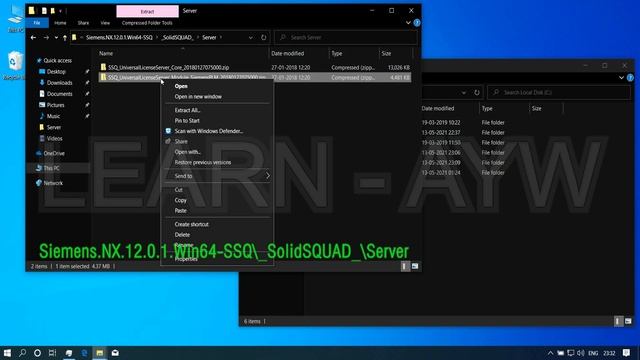The height and width of the screenshot is (360, 640).
Task: Refresh the Local Disk window
Action: coord(477,93)
